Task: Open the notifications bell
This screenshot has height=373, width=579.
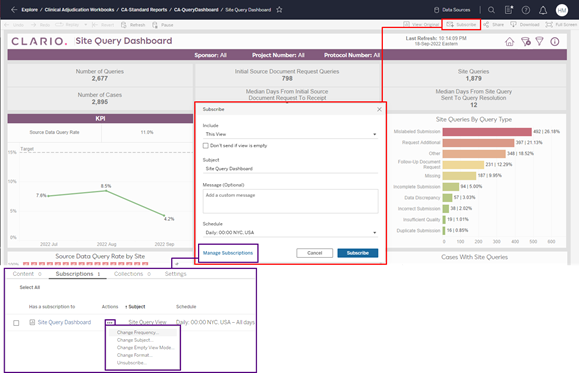Action: pos(543,10)
